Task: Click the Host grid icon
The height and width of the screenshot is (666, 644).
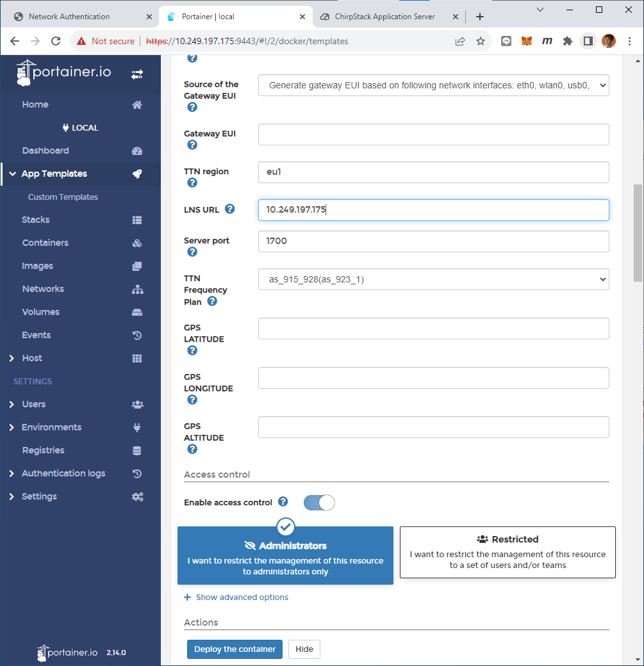Action: [137, 359]
